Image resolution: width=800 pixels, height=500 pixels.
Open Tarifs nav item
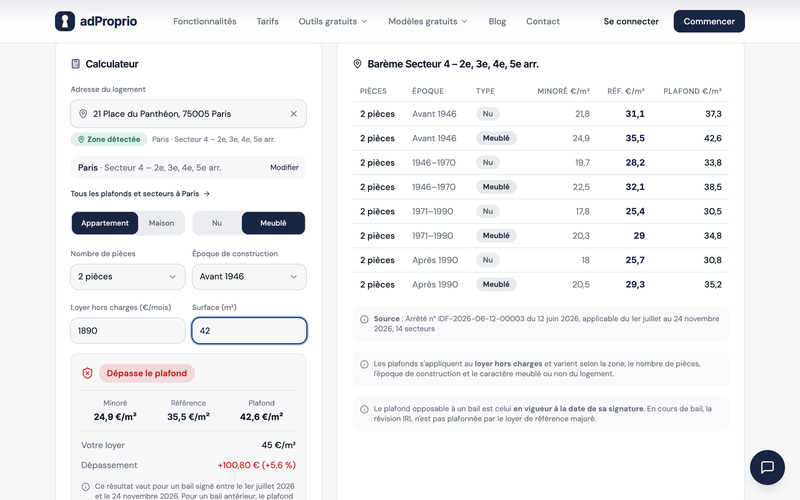(x=267, y=21)
